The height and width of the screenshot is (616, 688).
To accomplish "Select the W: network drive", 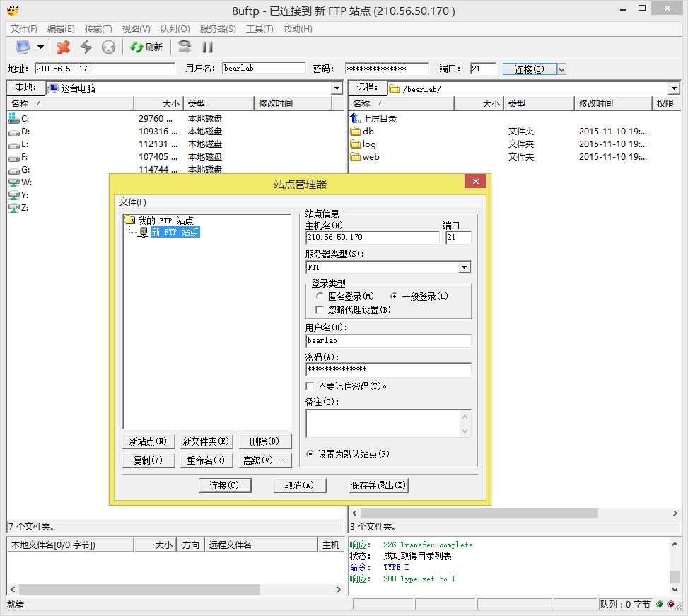I will 21,182.
